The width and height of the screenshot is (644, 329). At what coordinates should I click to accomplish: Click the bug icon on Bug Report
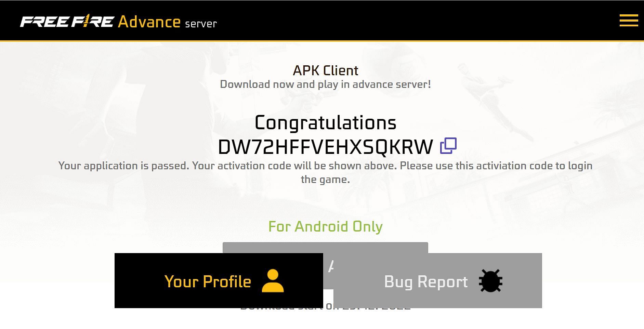tap(490, 281)
